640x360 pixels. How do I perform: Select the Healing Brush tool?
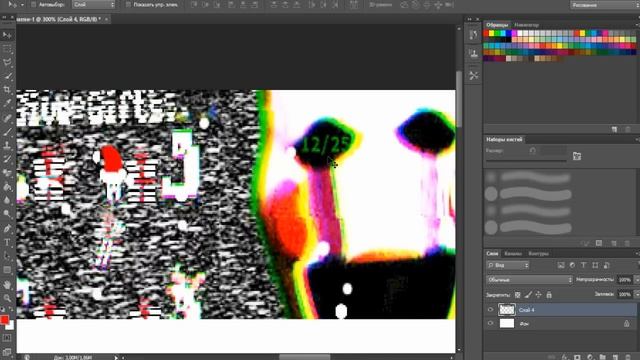7,118
